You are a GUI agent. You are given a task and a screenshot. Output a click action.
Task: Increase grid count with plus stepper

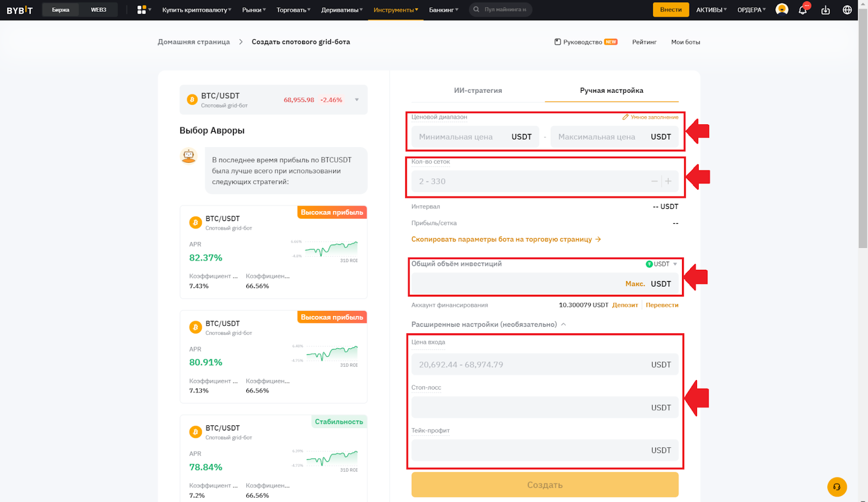pos(668,181)
